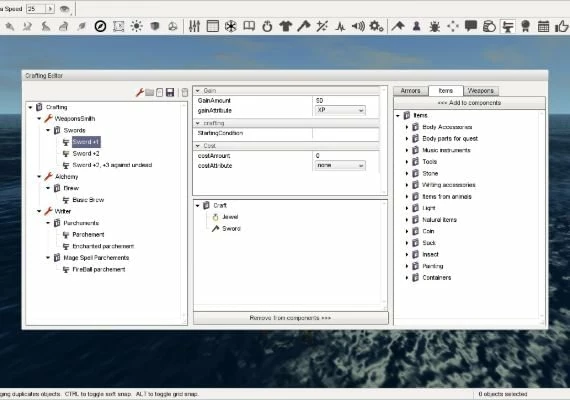Screen dimensions: 570x400
Task: Click the compass icon in the main toolbar
Action: tap(100, 26)
